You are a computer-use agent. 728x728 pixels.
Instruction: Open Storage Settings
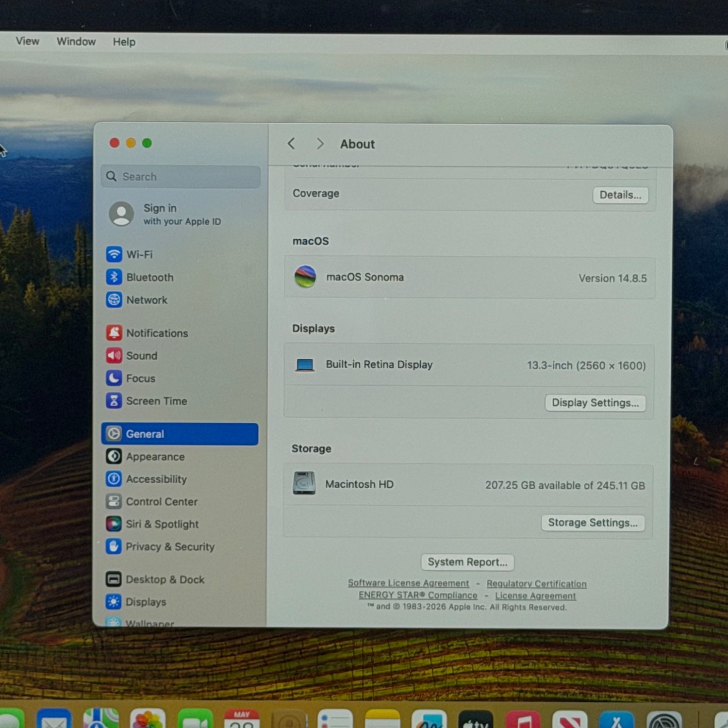tap(593, 523)
